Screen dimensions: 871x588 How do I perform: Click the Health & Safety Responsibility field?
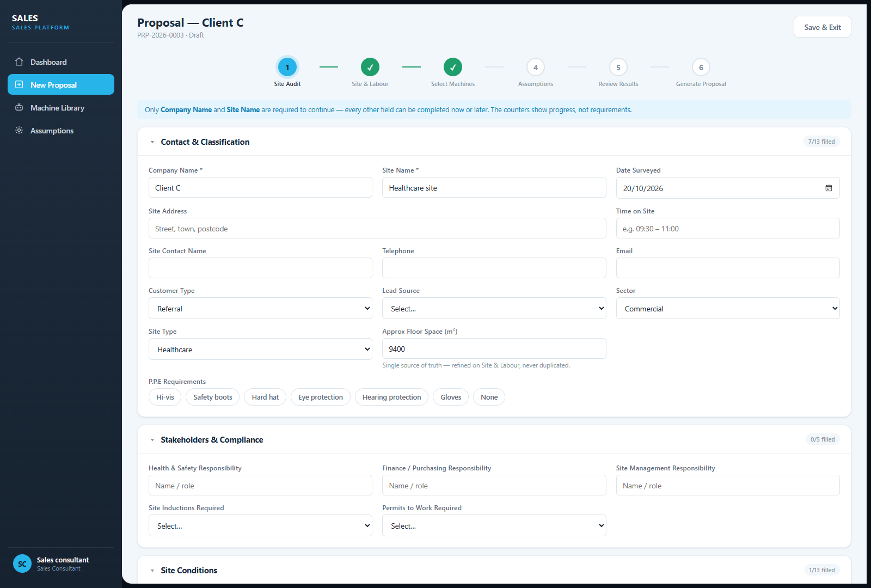coord(260,485)
